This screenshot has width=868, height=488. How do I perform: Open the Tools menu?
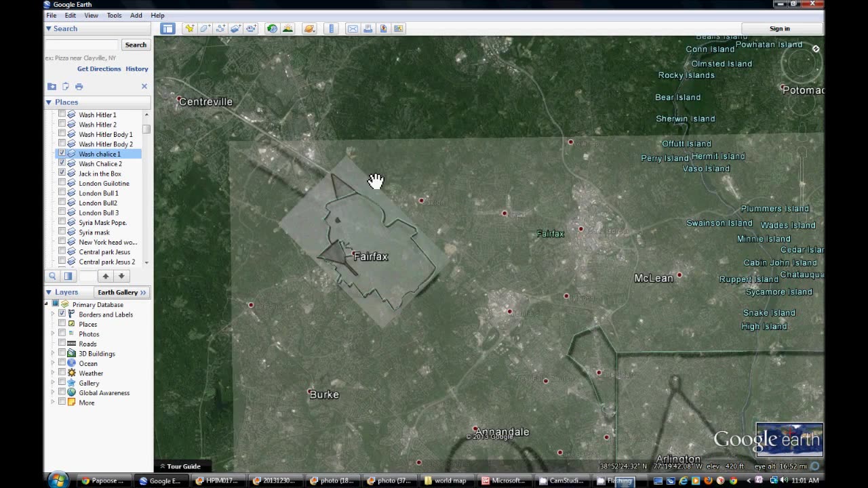114,15
